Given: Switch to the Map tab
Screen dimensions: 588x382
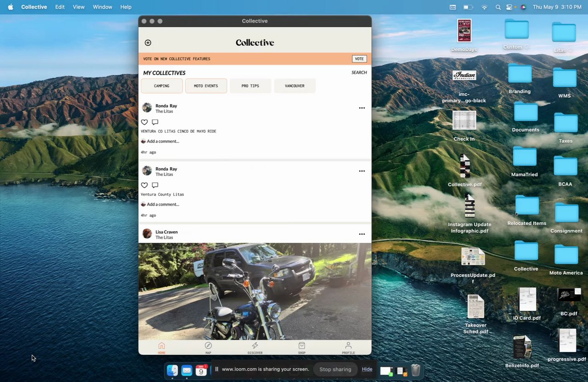Looking at the screenshot, I should (208, 348).
